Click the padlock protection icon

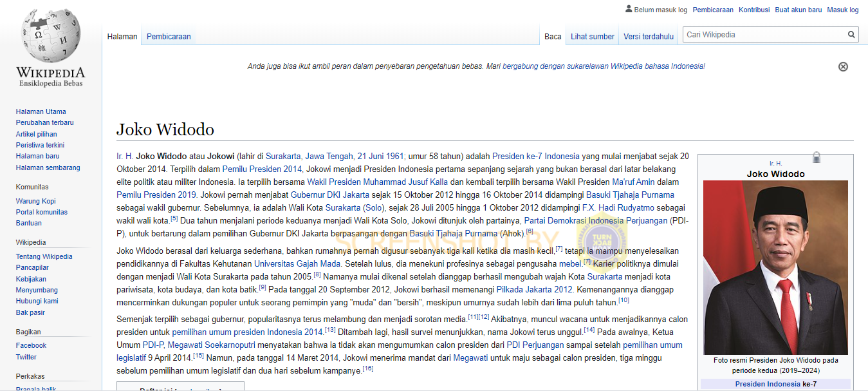[x=816, y=157]
